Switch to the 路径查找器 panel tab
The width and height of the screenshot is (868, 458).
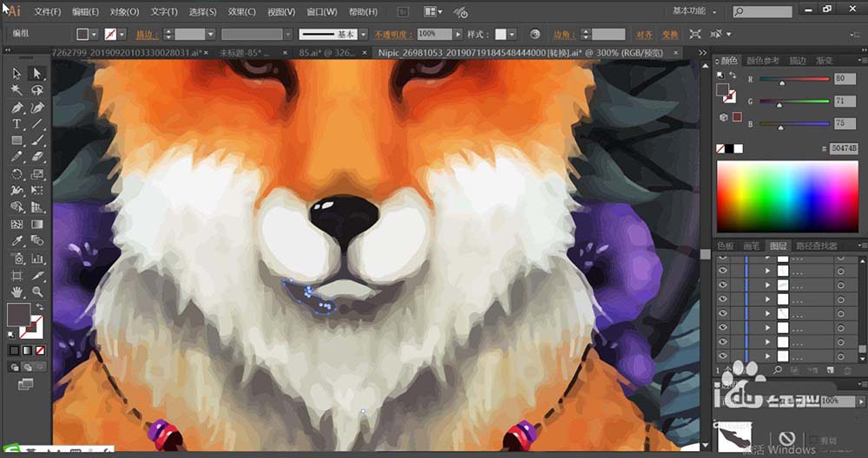click(817, 245)
